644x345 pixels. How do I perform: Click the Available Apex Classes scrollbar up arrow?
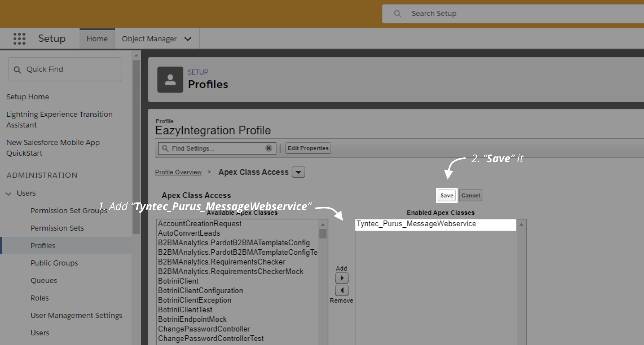tap(323, 224)
